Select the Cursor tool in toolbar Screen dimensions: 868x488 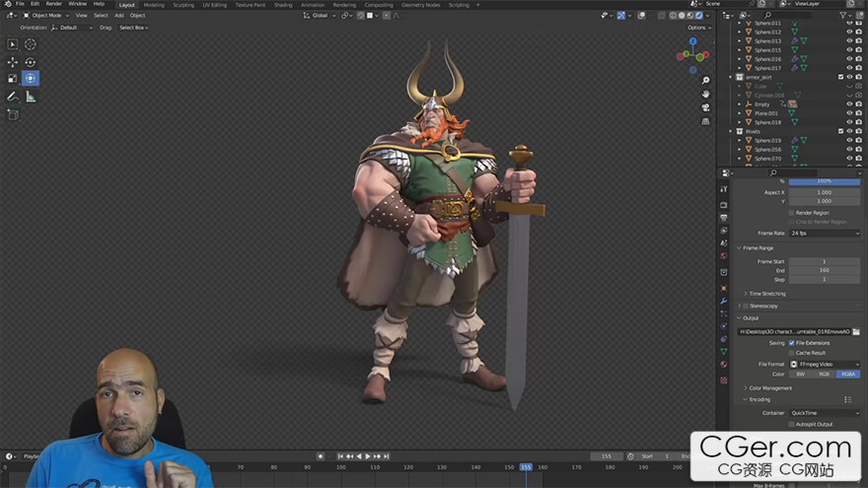coord(30,43)
